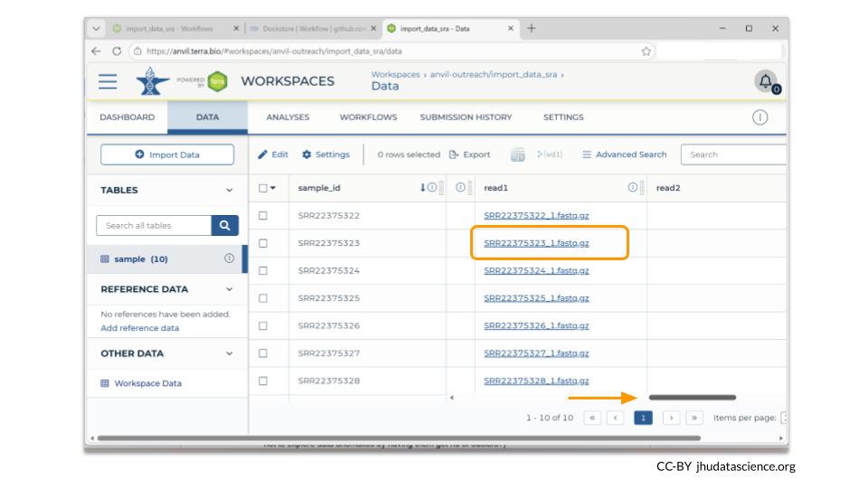Click the WDL workflow launch icon

pyautogui.click(x=550, y=155)
